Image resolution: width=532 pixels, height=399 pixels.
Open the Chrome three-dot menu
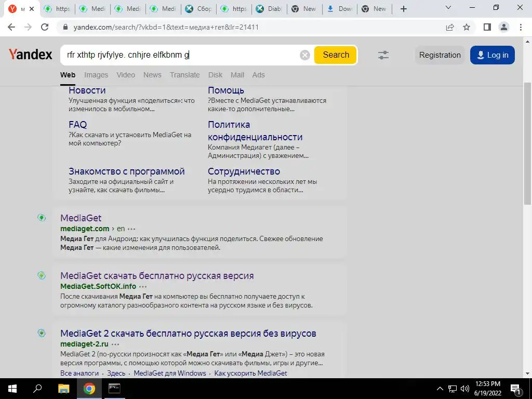click(521, 27)
